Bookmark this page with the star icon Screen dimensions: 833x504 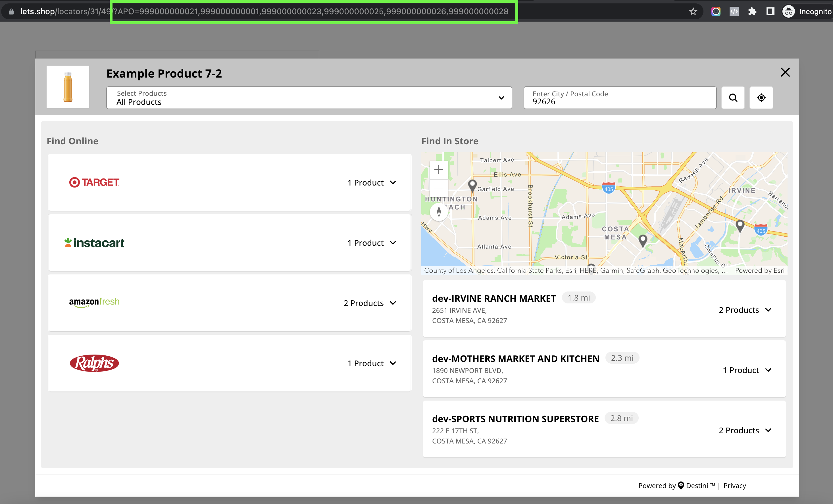click(x=693, y=11)
